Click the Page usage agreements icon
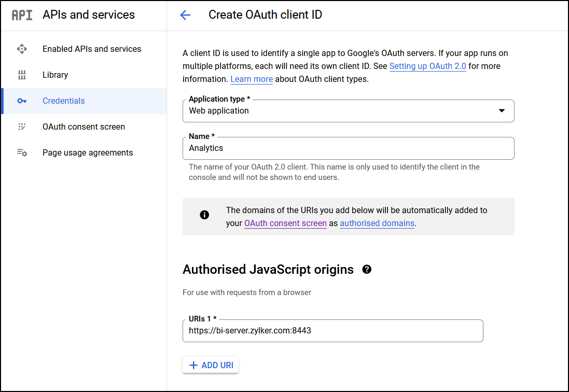The image size is (569, 392). click(x=22, y=152)
